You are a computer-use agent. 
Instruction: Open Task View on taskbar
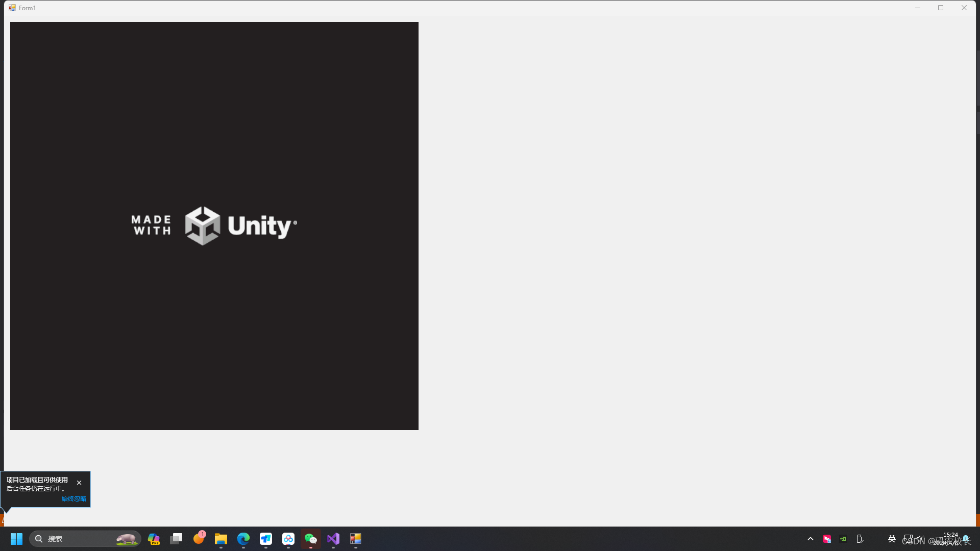(176, 539)
